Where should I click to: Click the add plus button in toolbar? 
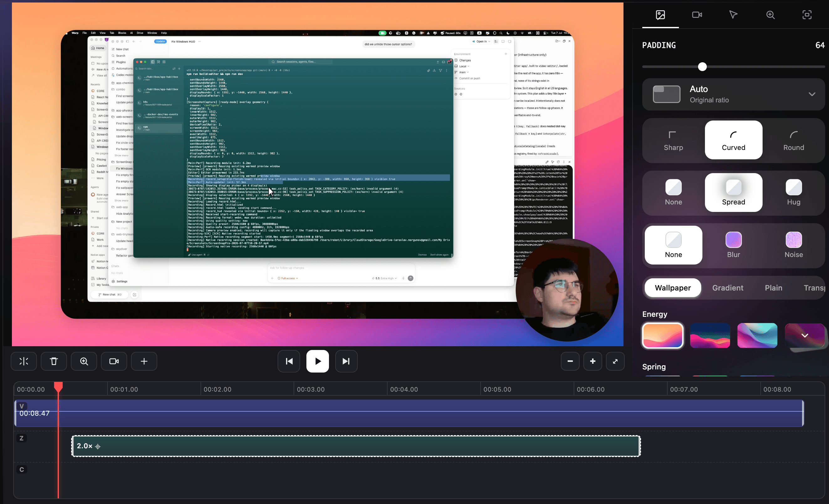[144, 361]
